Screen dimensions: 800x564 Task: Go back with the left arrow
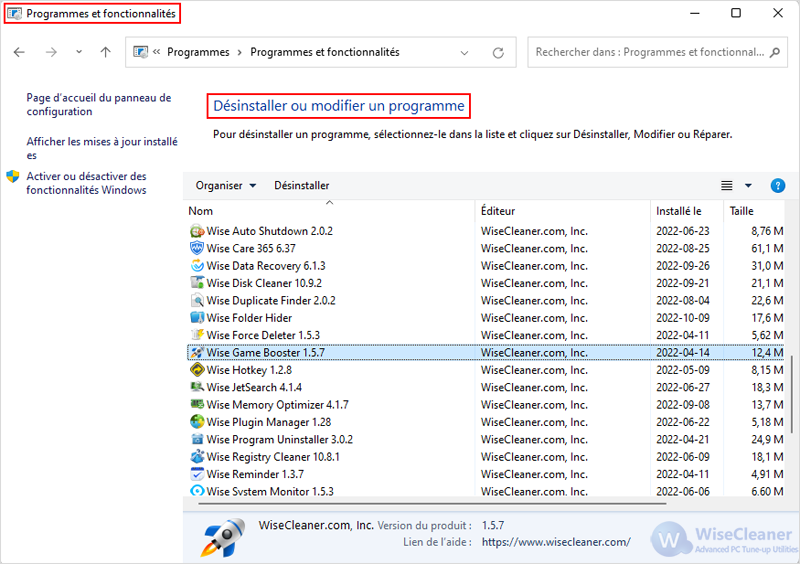point(19,52)
